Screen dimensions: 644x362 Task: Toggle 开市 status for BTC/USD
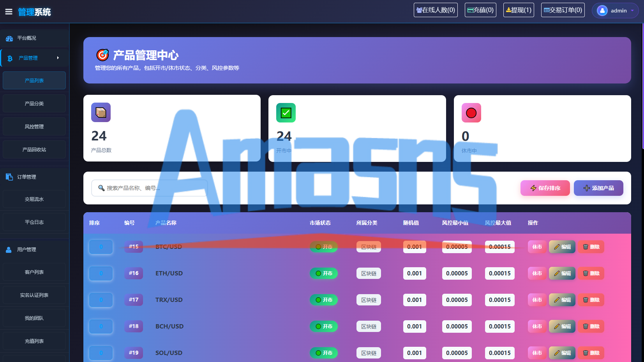[x=324, y=247]
